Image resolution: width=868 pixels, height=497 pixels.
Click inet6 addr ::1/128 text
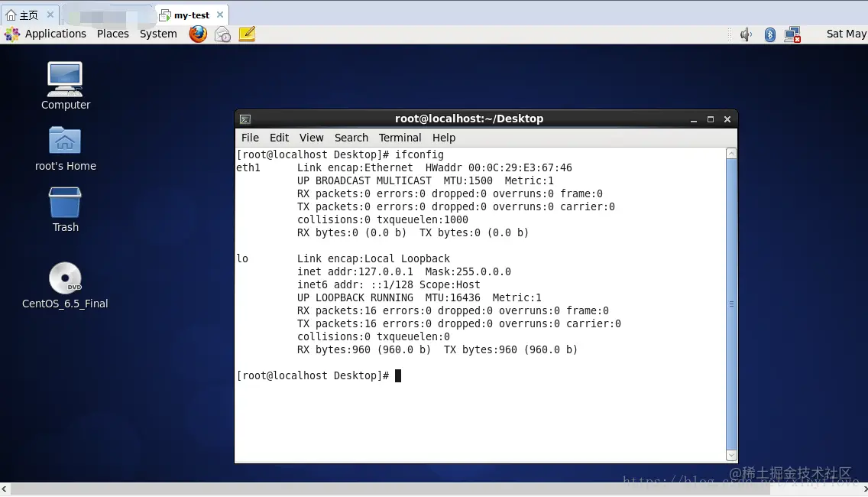355,284
